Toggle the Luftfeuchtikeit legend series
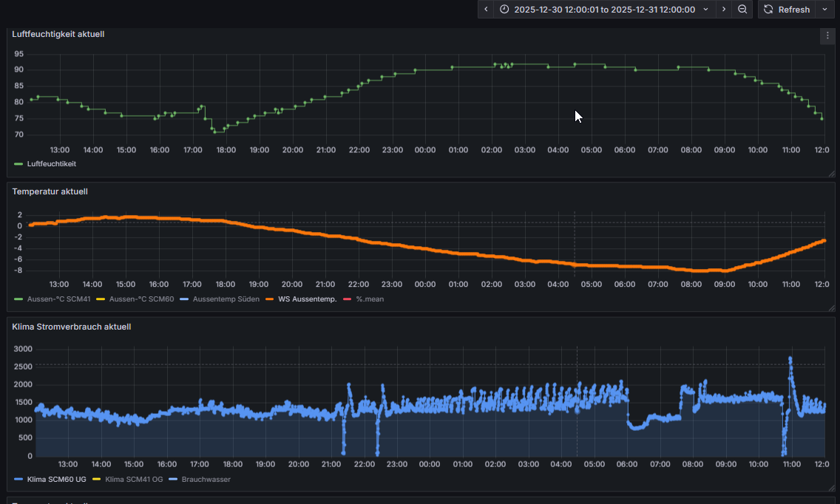Viewport: 840px width, 504px height. coord(50,164)
